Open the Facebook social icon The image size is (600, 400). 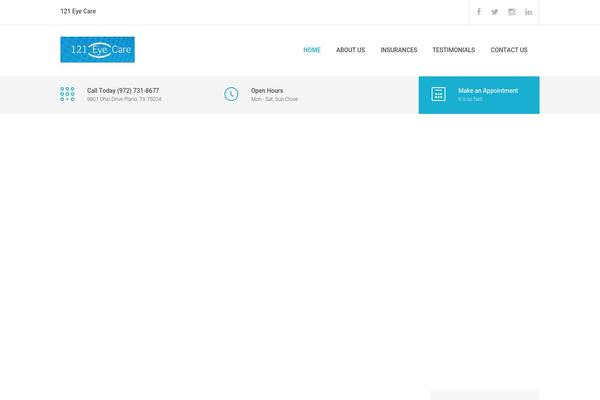pos(479,12)
